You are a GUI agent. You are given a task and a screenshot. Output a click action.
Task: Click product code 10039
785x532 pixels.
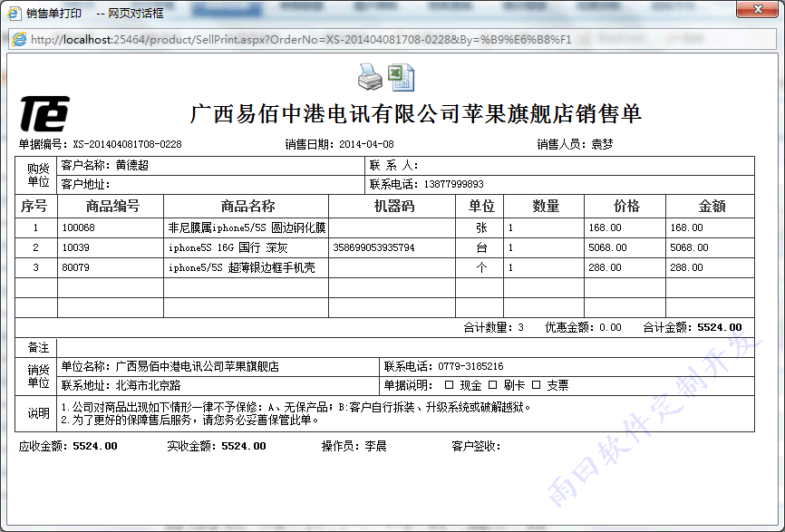point(75,247)
